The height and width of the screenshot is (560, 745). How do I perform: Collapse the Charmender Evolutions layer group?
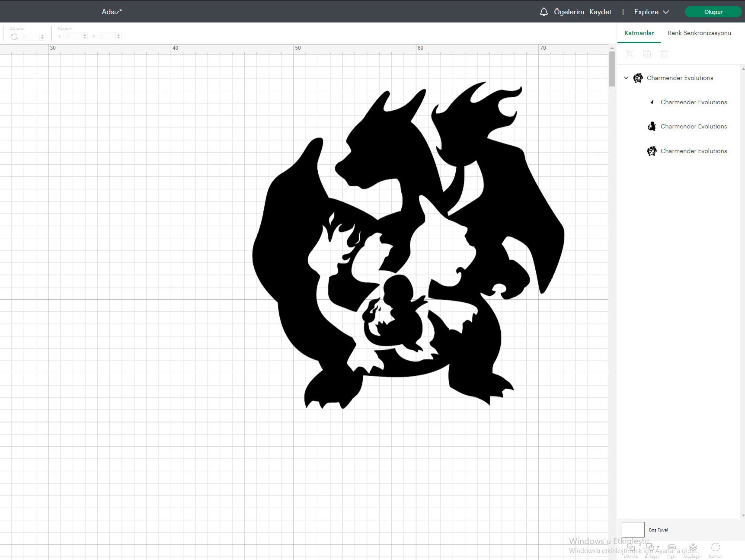(625, 78)
